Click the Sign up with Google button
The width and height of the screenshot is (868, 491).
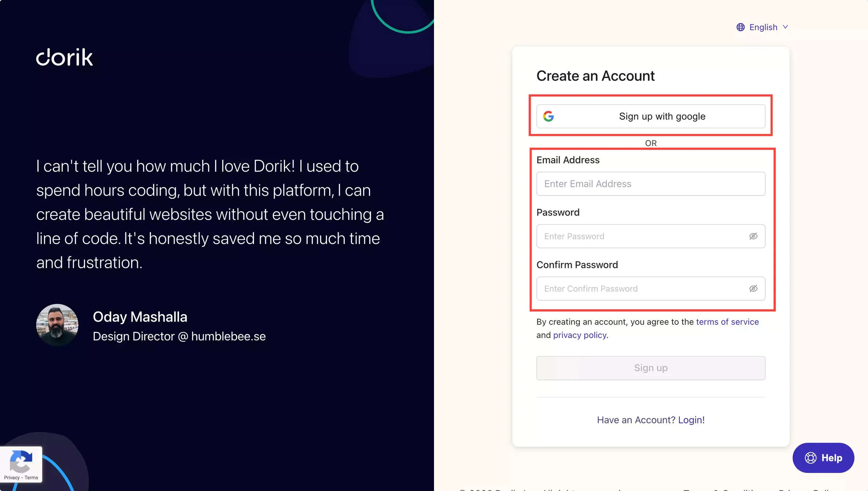[x=650, y=116]
